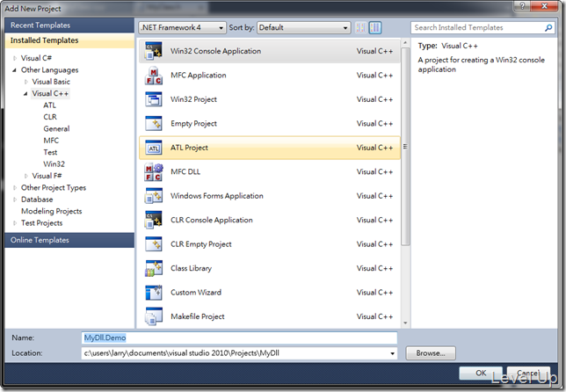Expand the Visual C# tree node
This screenshot has height=392, width=566.
click(15, 58)
